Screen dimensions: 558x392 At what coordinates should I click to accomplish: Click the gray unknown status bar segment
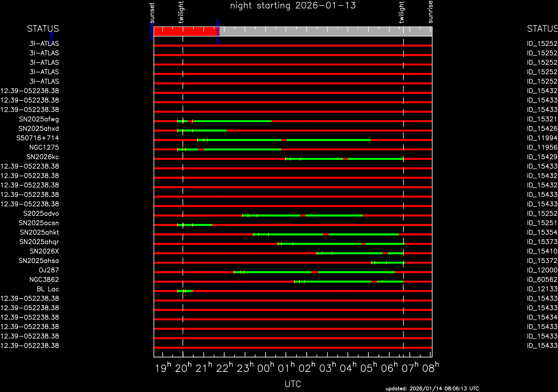[326, 32]
